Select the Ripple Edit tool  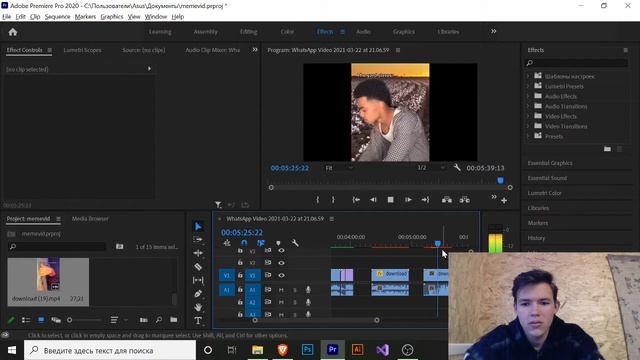(198, 253)
